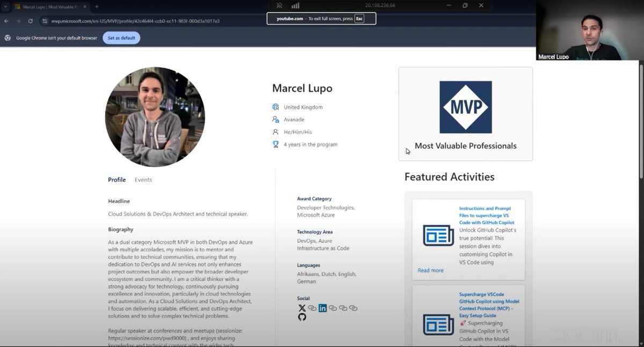644x347 pixels.
Task: Open a new Chrome tab
Action: coord(97,7)
